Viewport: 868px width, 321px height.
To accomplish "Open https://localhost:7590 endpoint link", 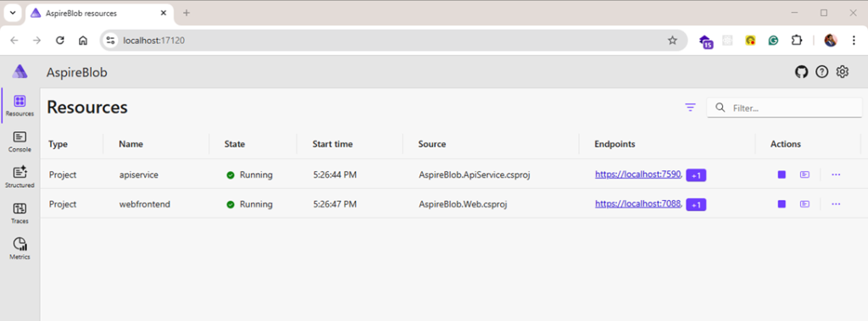I will pos(637,174).
